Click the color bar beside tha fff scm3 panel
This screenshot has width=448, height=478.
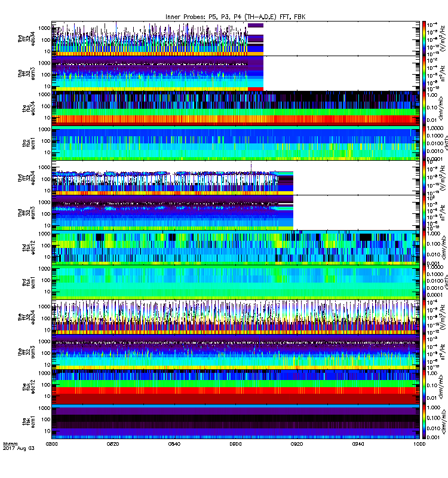click(x=424, y=73)
